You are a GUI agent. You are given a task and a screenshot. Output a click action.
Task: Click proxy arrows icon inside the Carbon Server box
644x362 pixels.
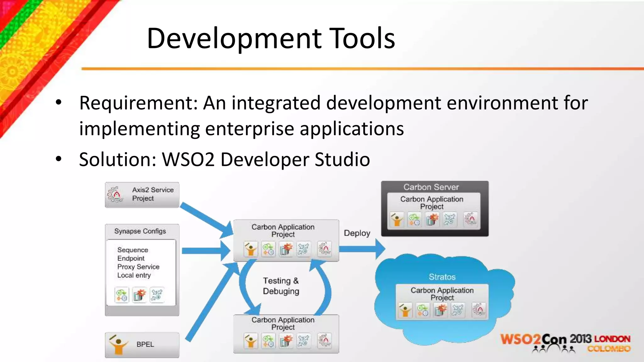point(450,219)
